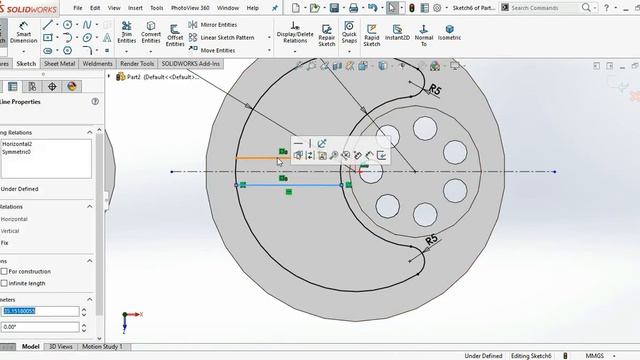Click Mirror Entities
The height and width of the screenshot is (360, 640).
point(213,25)
